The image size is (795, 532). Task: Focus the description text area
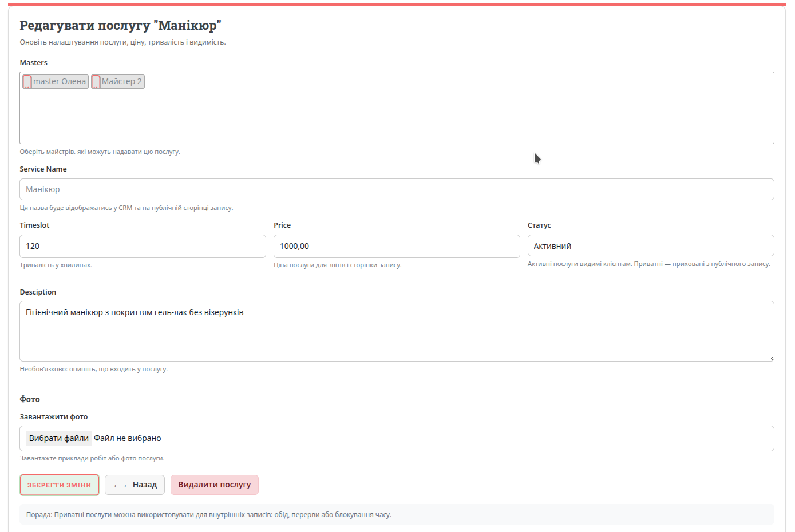pos(397,335)
